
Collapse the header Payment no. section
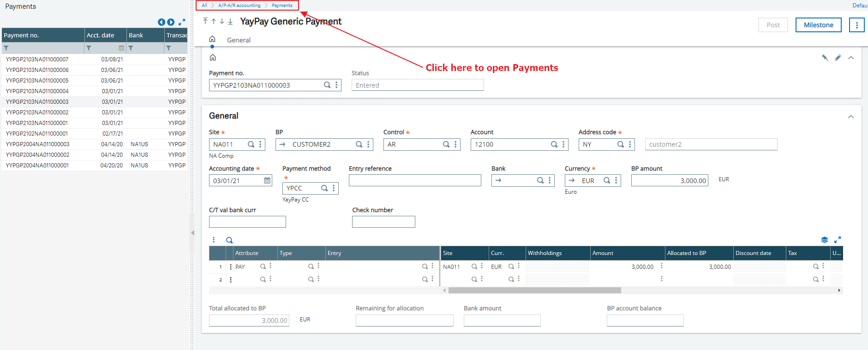[851, 58]
